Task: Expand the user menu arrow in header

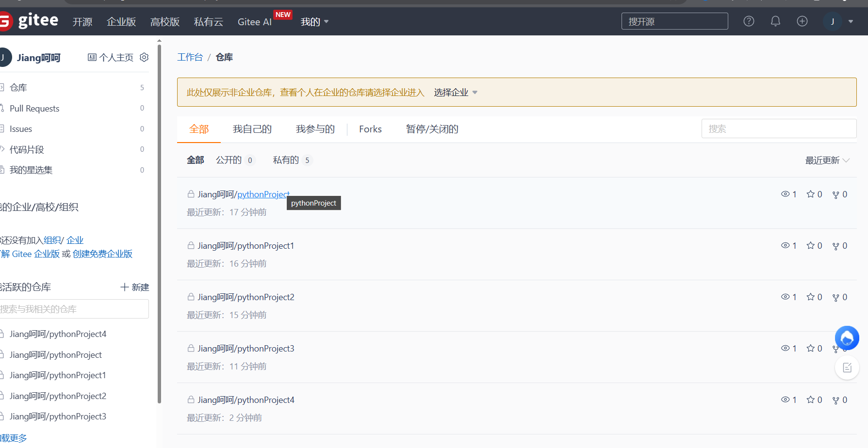Action: click(x=851, y=21)
